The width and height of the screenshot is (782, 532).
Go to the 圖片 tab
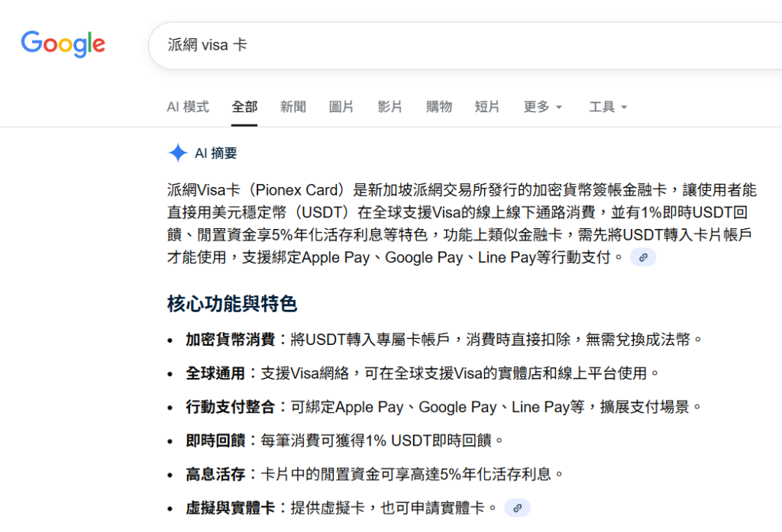(341, 107)
